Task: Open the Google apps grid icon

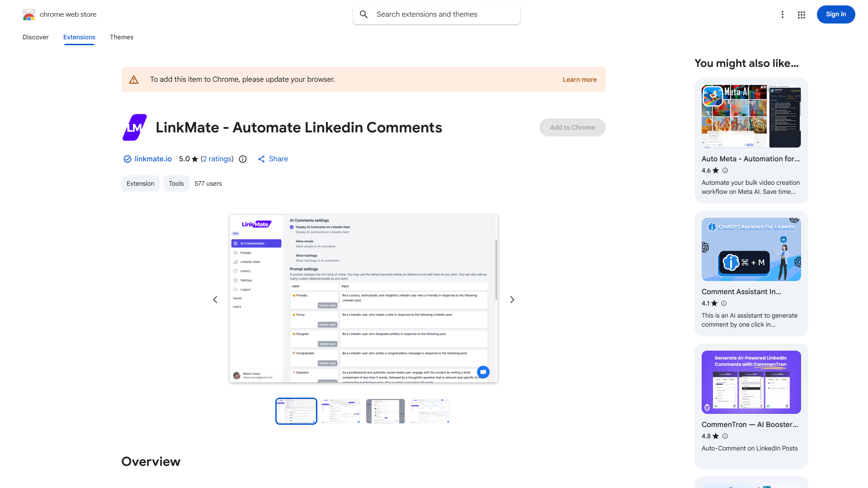Action: pyautogui.click(x=802, y=14)
